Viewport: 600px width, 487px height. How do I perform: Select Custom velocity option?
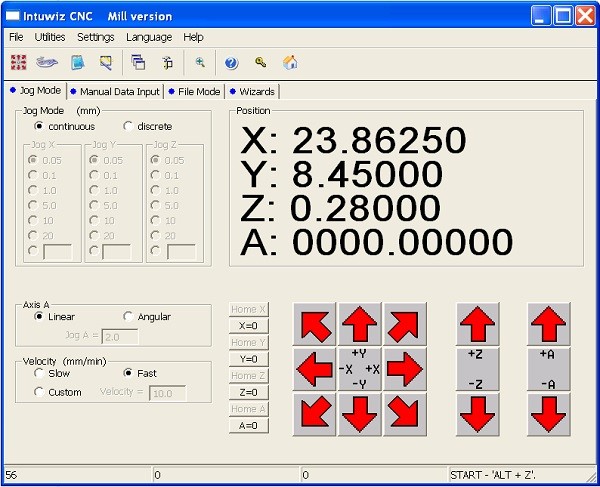pos(39,392)
